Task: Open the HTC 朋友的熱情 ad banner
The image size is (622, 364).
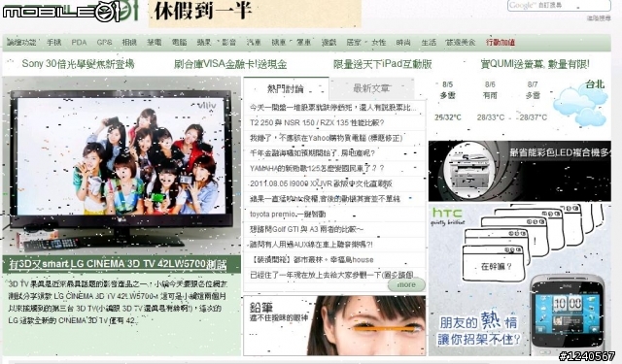Action: (x=520, y=280)
